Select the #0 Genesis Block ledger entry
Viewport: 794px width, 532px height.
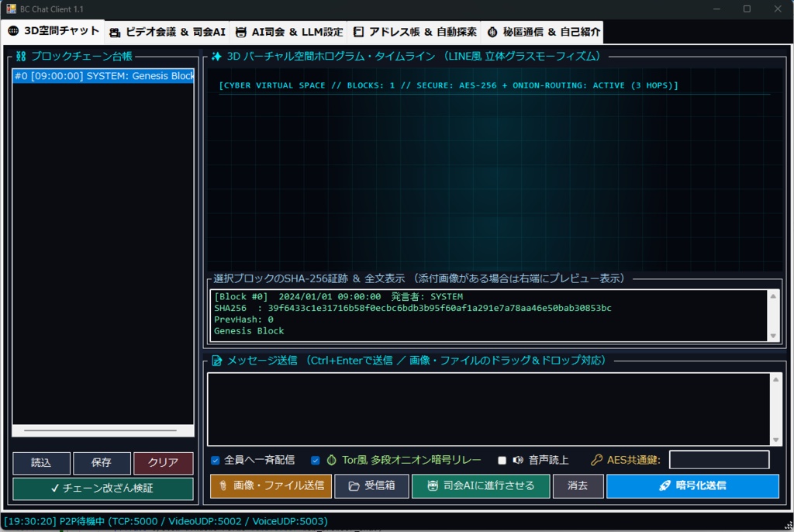[x=103, y=76]
